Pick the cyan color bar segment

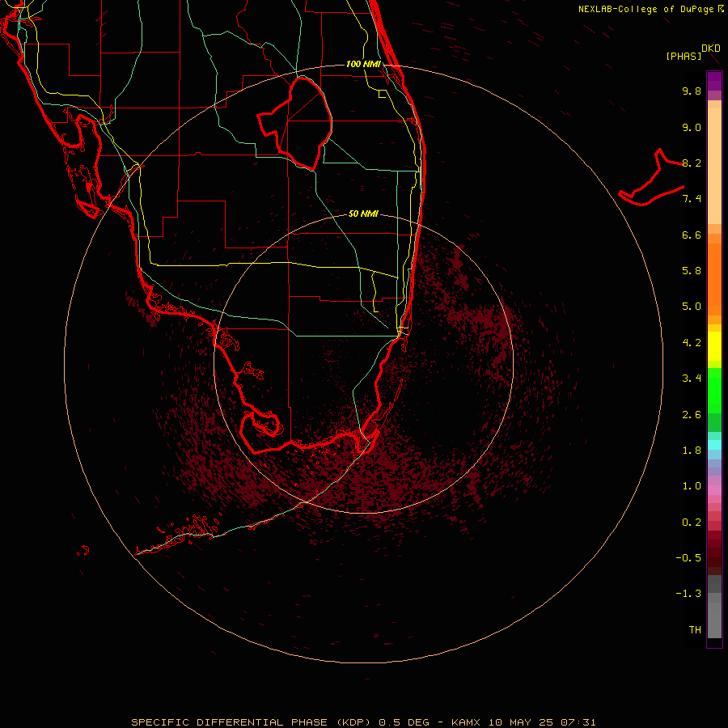(x=714, y=444)
